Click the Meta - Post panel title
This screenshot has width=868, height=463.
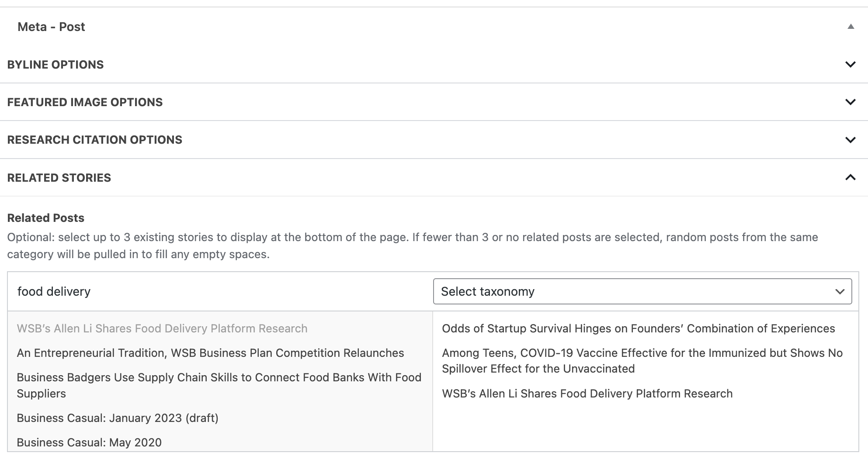click(x=51, y=27)
